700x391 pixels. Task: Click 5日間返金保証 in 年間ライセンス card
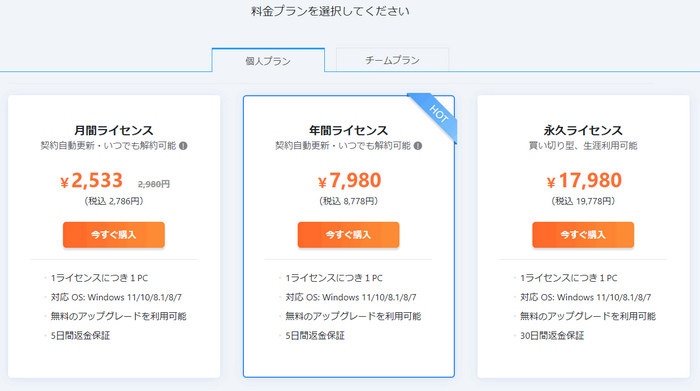tap(315, 336)
